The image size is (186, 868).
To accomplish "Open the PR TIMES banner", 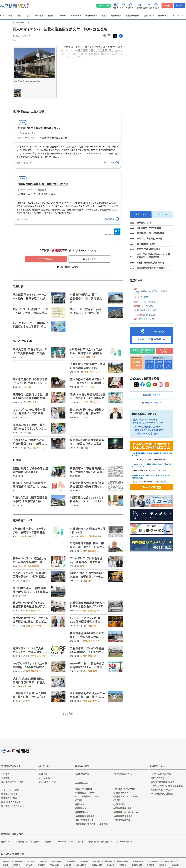I will point(152,545).
